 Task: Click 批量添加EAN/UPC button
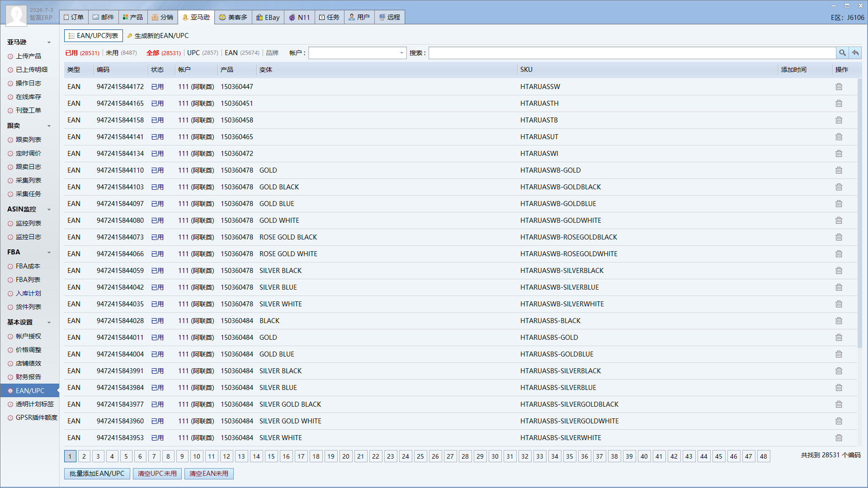[x=97, y=474]
